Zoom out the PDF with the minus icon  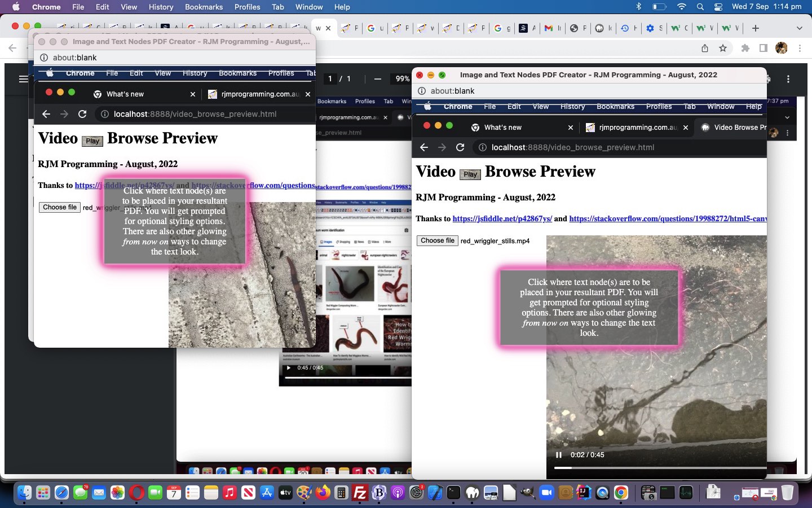[x=378, y=79]
